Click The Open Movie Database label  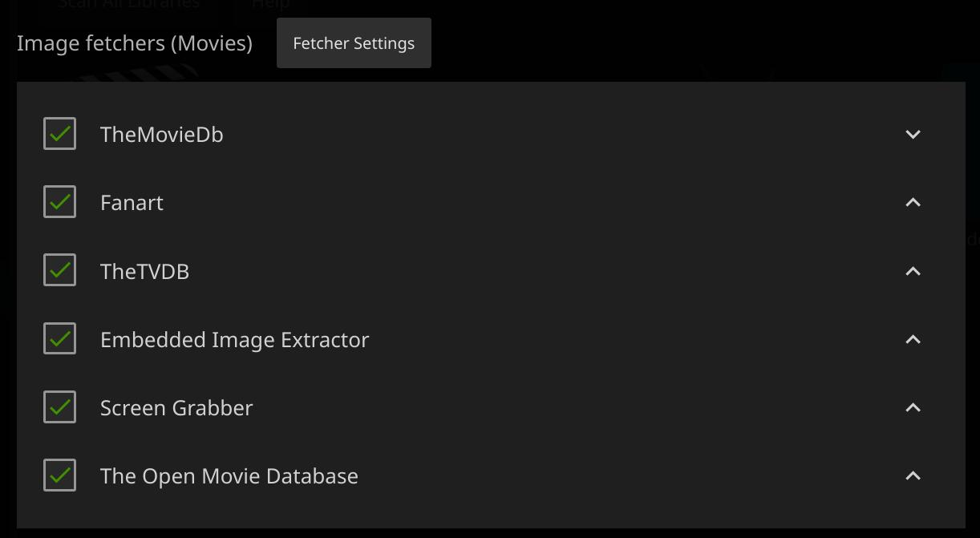tap(229, 476)
